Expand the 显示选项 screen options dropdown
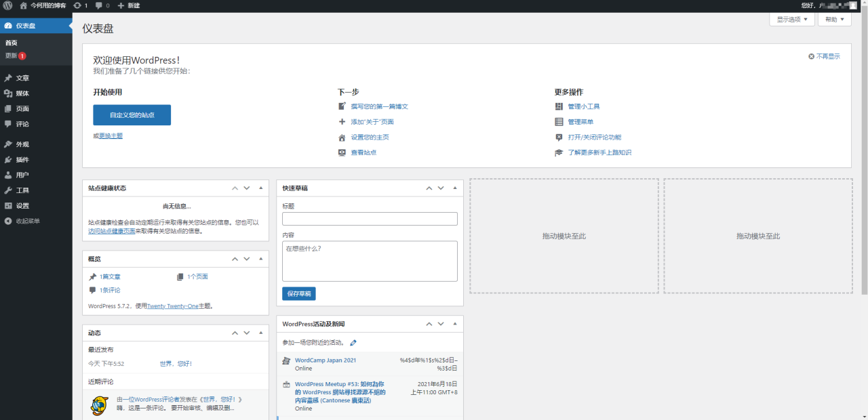 pyautogui.click(x=792, y=20)
